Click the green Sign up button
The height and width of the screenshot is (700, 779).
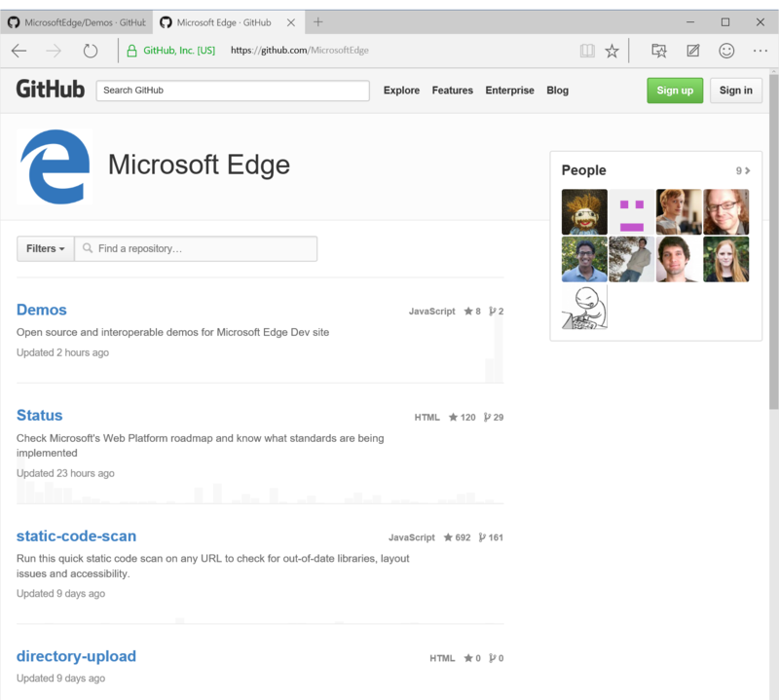point(675,91)
